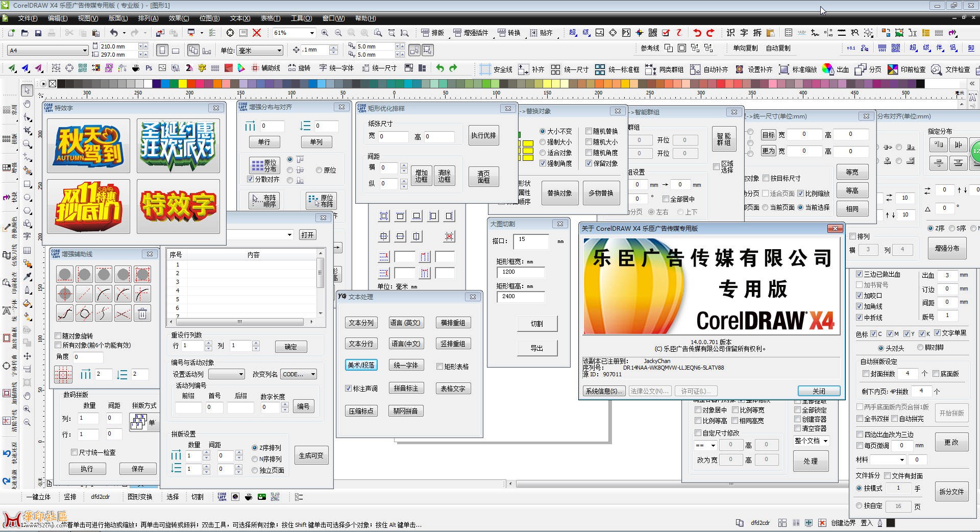Click the 出血 (bleed) color wheel icon

pyautogui.click(x=828, y=69)
